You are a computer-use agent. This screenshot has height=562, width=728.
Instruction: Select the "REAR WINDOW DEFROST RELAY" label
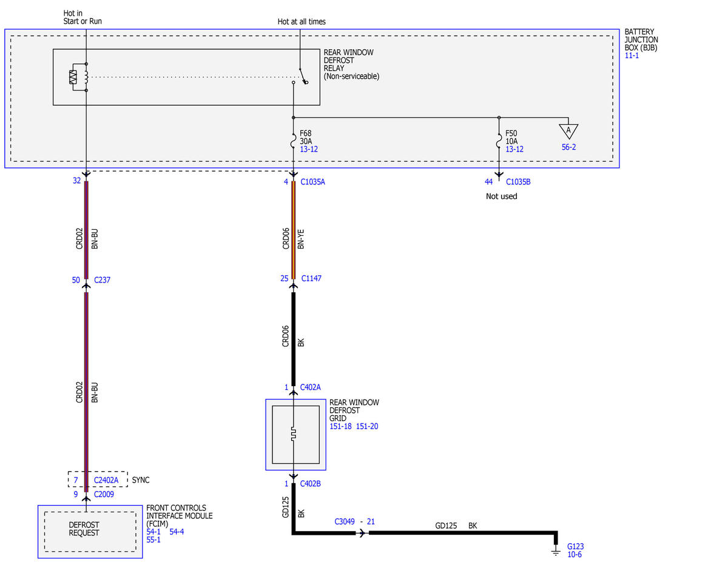point(349,61)
